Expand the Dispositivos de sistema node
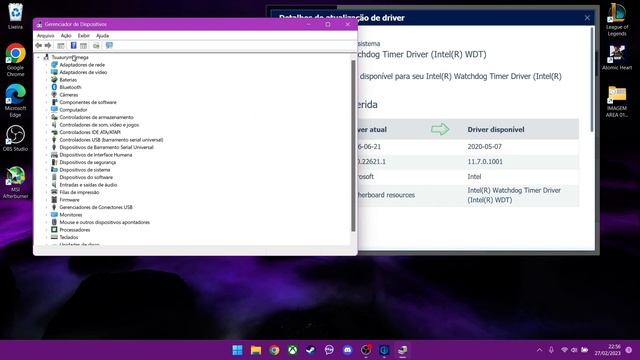This screenshot has width=640, height=360. coord(46,170)
